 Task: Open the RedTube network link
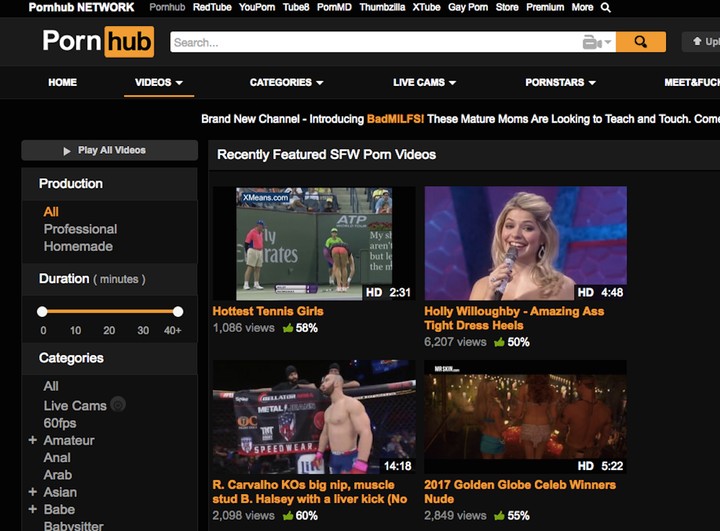tap(212, 7)
